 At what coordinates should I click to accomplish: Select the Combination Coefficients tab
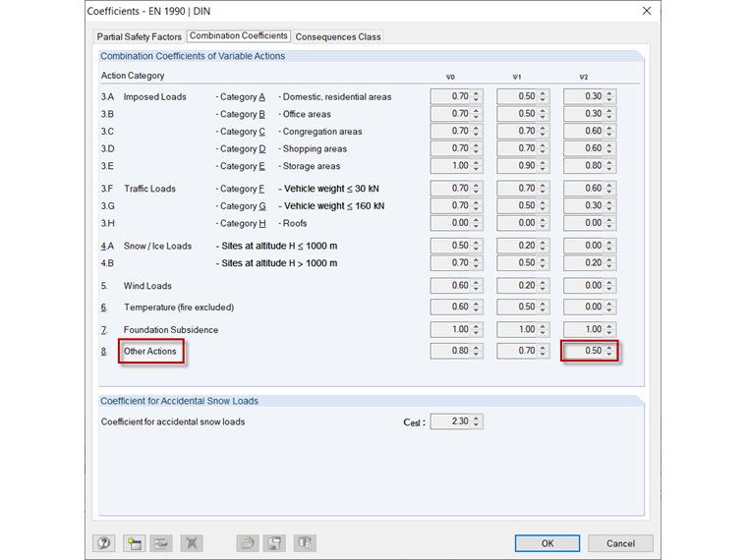coord(239,35)
